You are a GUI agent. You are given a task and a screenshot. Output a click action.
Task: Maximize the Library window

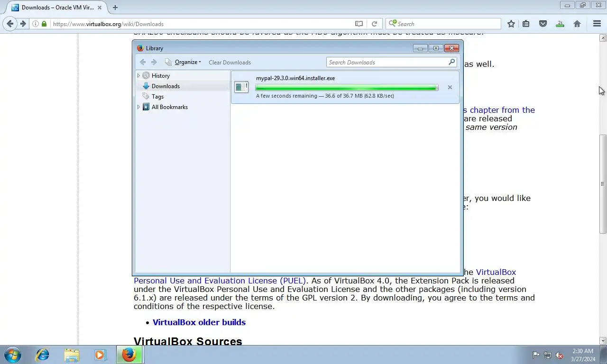436,48
